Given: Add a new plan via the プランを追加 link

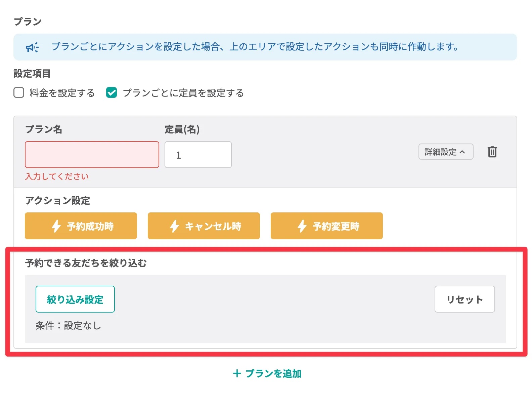Looking at the screenshot, I should pyautogui.click(x=267, y=373).
